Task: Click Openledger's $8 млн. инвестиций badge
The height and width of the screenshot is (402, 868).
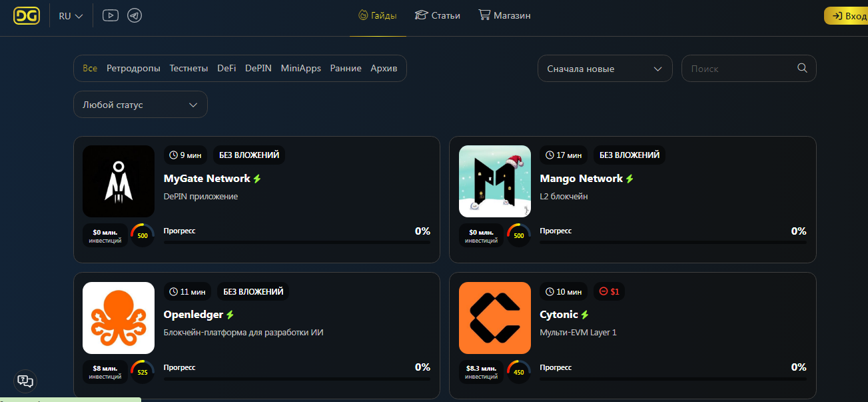Action: pos(105,372)
